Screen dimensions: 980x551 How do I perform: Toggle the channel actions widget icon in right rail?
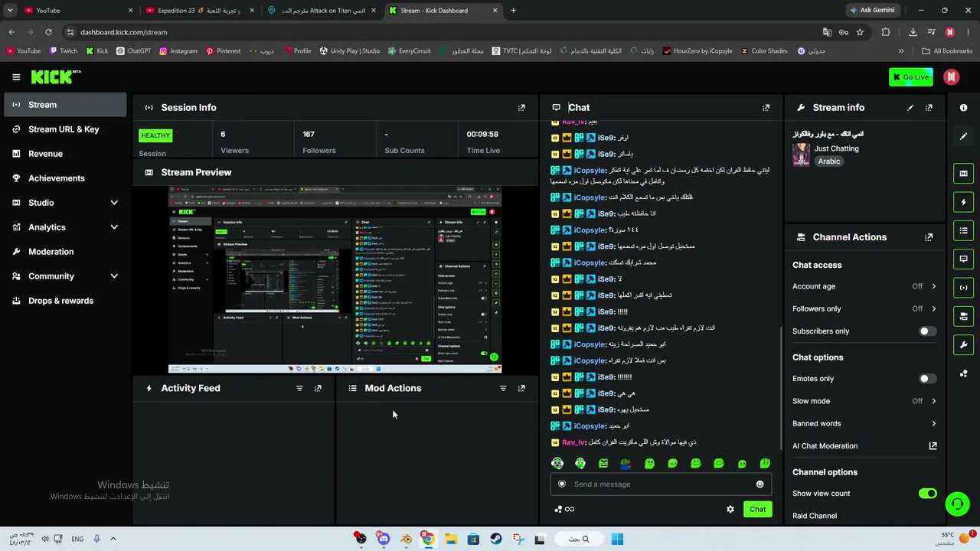(964, 316)
